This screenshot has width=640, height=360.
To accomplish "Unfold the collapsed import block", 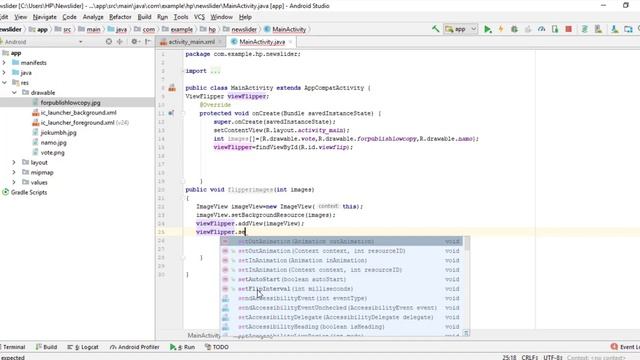I will (182, 71).
